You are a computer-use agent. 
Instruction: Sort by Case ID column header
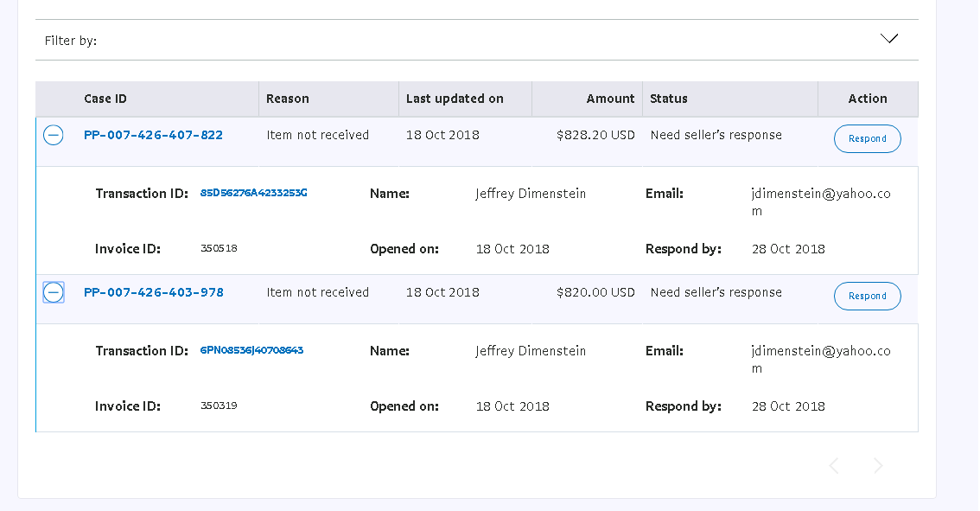pos(105,99)
